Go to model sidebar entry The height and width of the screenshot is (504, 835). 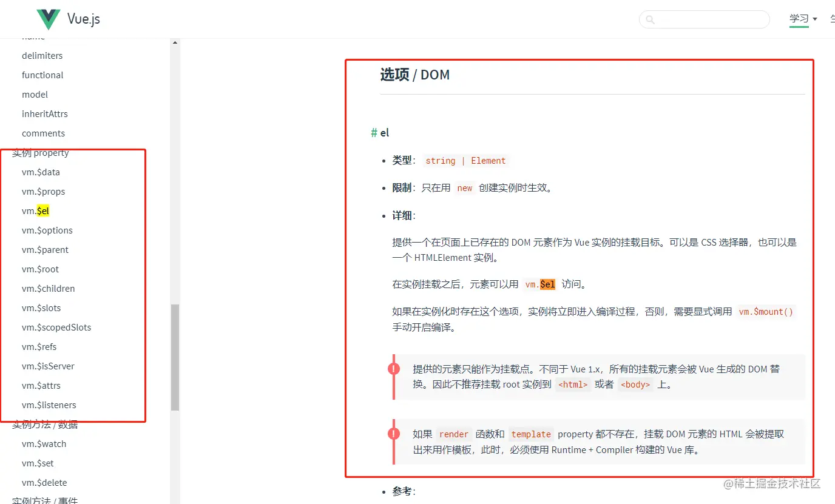point(35,95)
